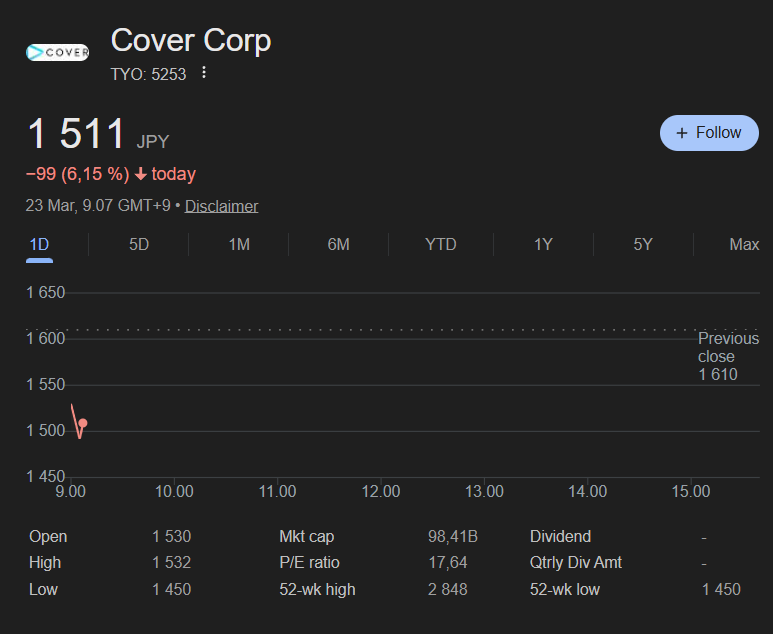Select the 1D chart range tab

tap(39, 245)
